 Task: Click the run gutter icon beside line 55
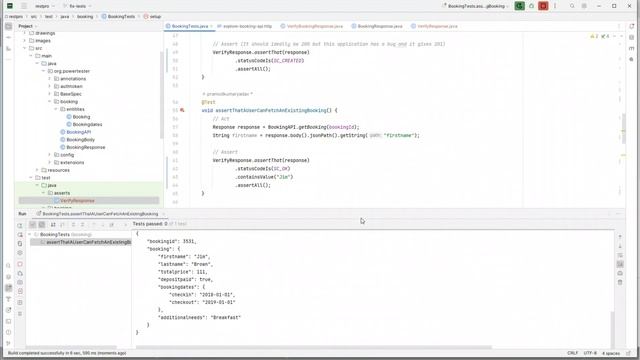[182, 110]
